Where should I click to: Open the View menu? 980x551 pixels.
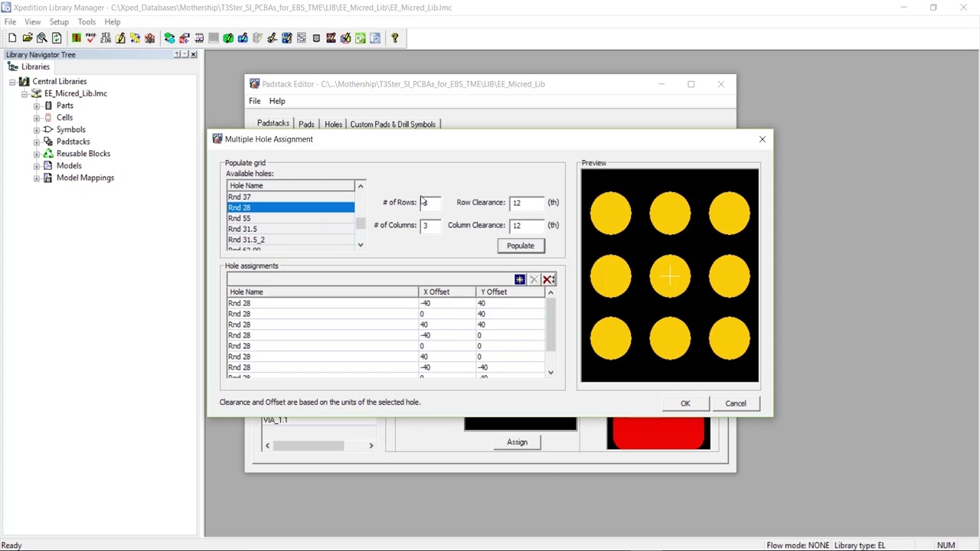(32, 21)
